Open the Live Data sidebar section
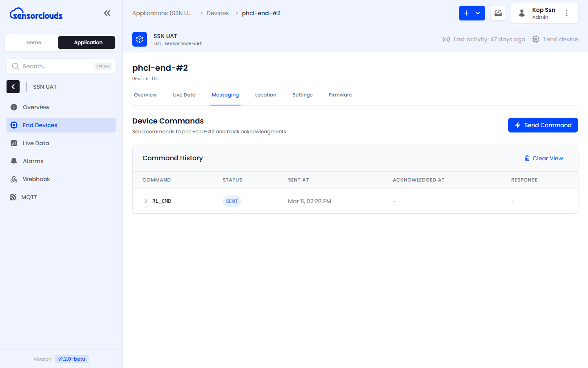 click(x=13, y=143)
